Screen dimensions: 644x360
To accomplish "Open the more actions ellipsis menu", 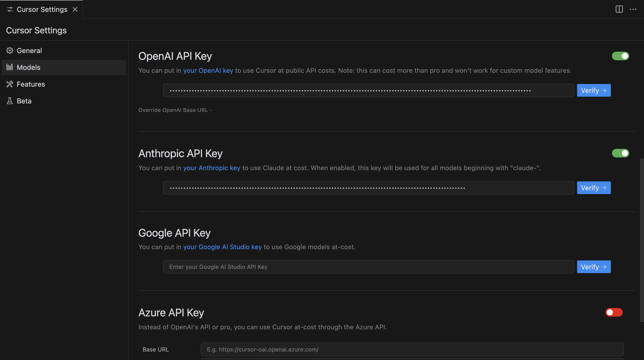I will pyautogui.click(x=633, y=9).
